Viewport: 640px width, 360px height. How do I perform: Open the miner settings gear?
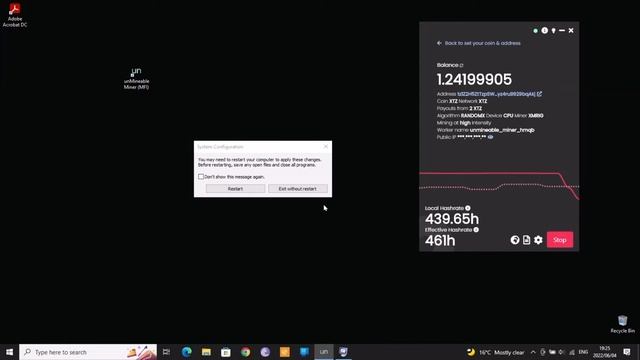[x=538, y=240]
